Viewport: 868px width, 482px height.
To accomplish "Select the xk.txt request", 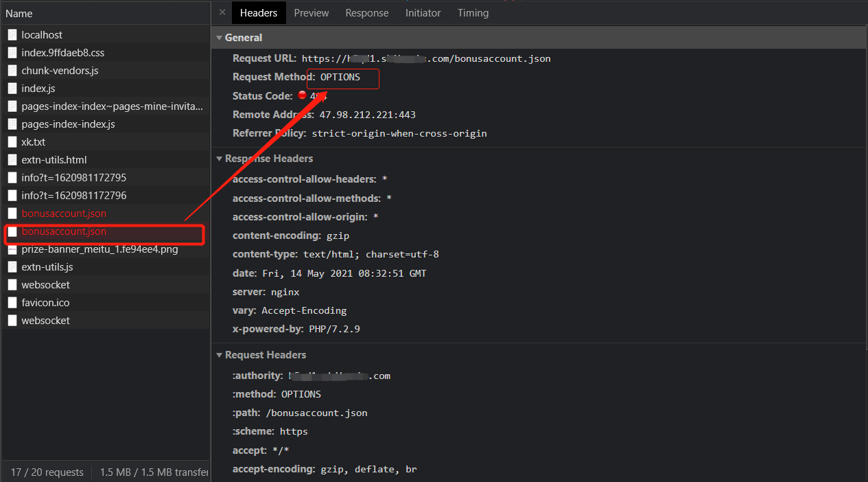I will click(105, 142).
